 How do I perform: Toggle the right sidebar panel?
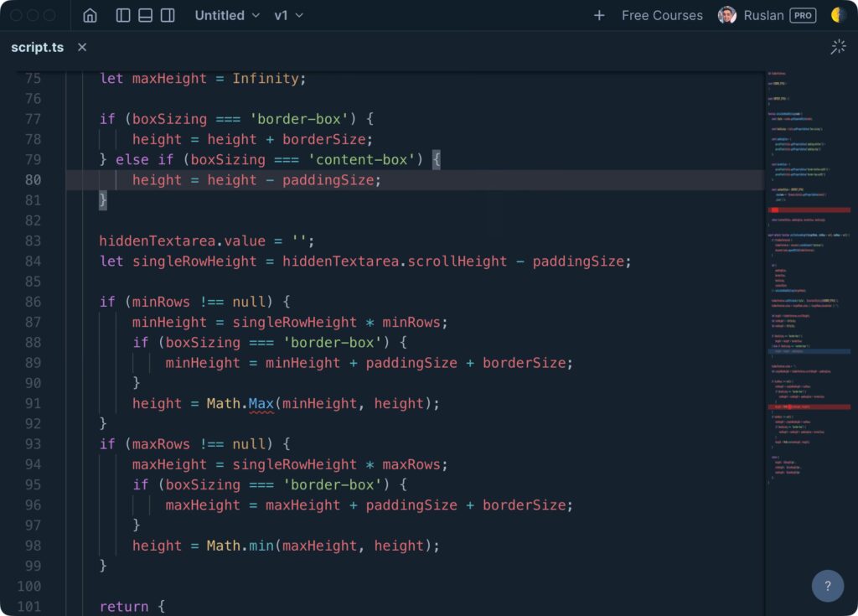pos(168,15)
